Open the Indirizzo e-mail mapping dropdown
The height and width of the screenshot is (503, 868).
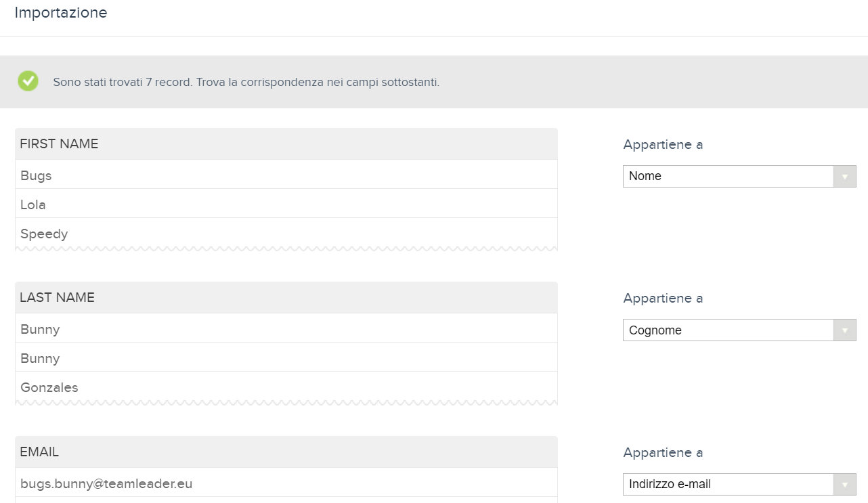click(x=729, y=484)
